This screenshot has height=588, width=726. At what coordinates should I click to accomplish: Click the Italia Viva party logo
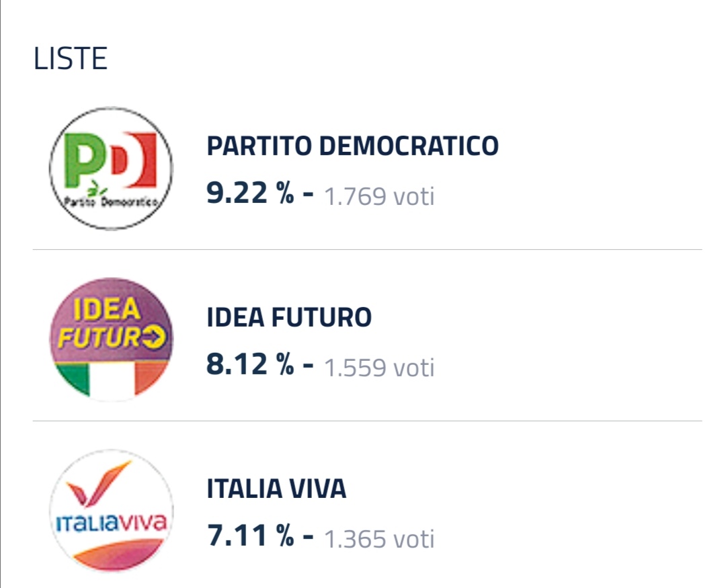pyautogui.click(x=111, y=511)
